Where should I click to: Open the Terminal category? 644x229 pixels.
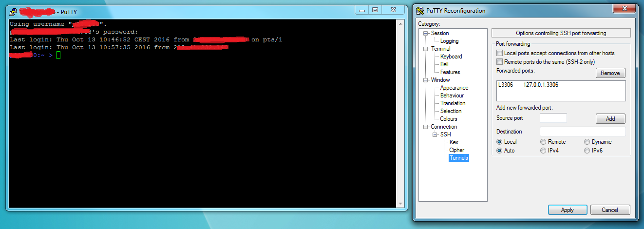coord(440,49)
